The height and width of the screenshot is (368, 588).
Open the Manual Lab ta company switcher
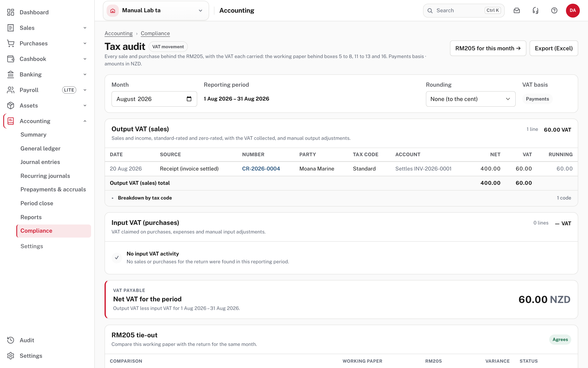(156, 10)
